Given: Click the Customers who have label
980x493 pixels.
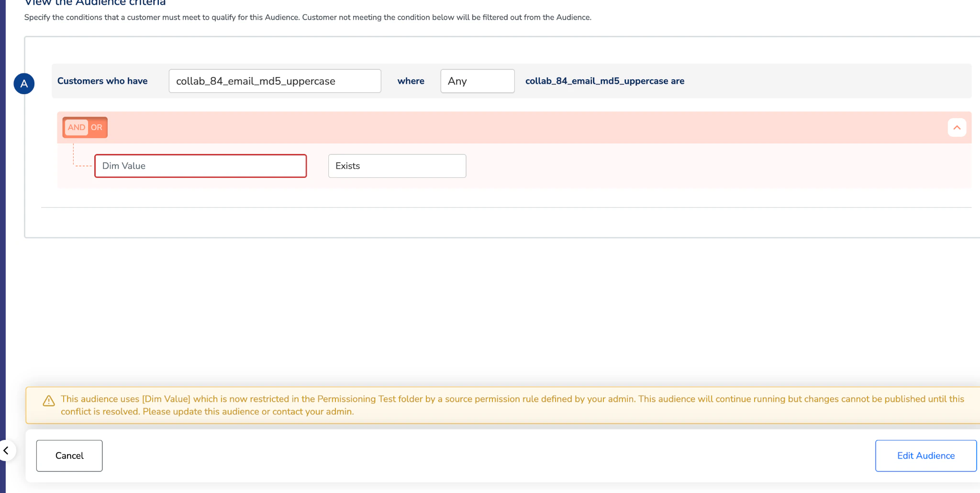Looking at the screenshot, I should coord(102,81).
